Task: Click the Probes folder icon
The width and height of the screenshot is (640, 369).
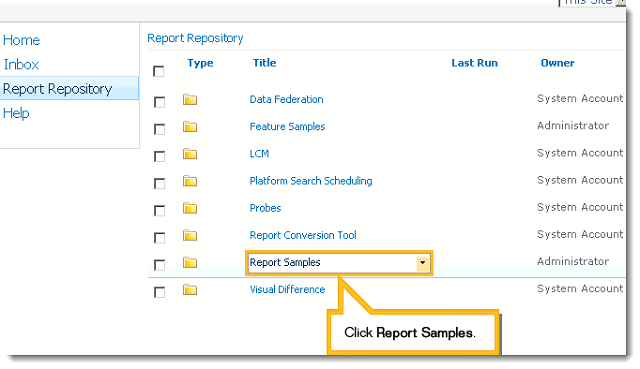Action: pyautogui.click(x=190, y=208)
